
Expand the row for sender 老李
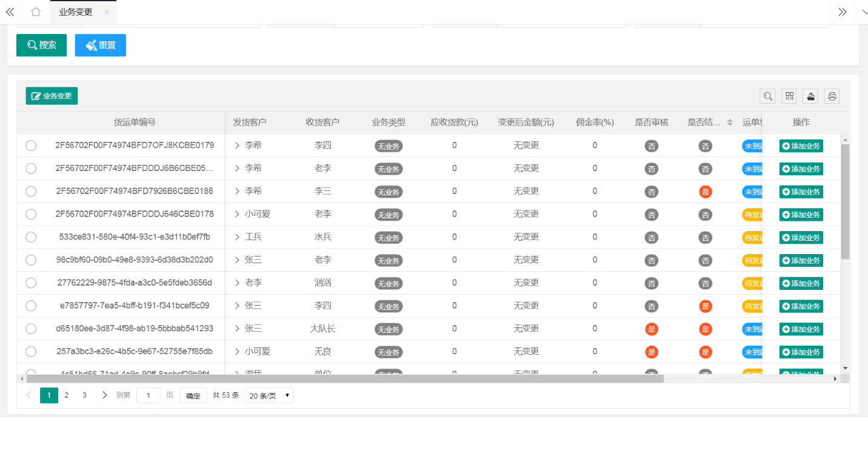[x=238, y=283]
